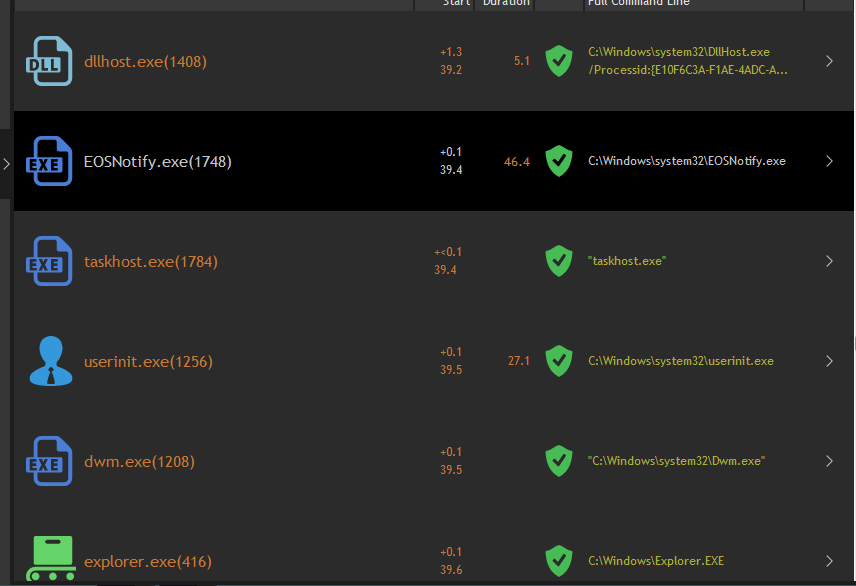This screenshot has height=586, width=856.
Task: Click the green shield for explorer.exe
Action: click(558, 561)
